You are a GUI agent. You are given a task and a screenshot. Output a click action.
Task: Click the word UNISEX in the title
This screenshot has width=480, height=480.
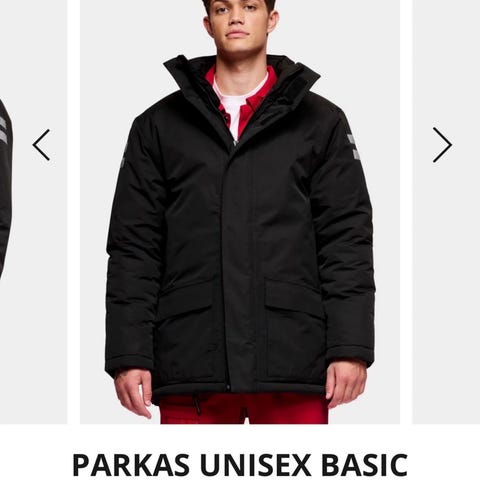click(256, 465)
